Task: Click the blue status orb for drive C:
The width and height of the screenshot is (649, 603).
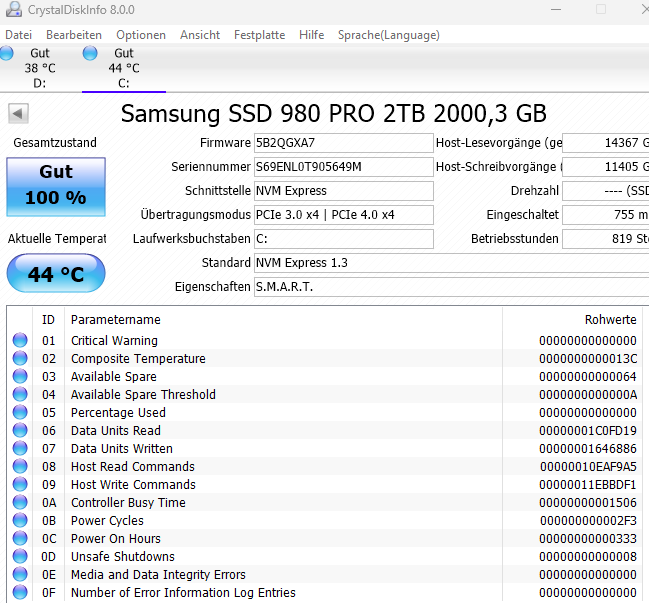Action: pyautogui.click(x=90, y=53)
